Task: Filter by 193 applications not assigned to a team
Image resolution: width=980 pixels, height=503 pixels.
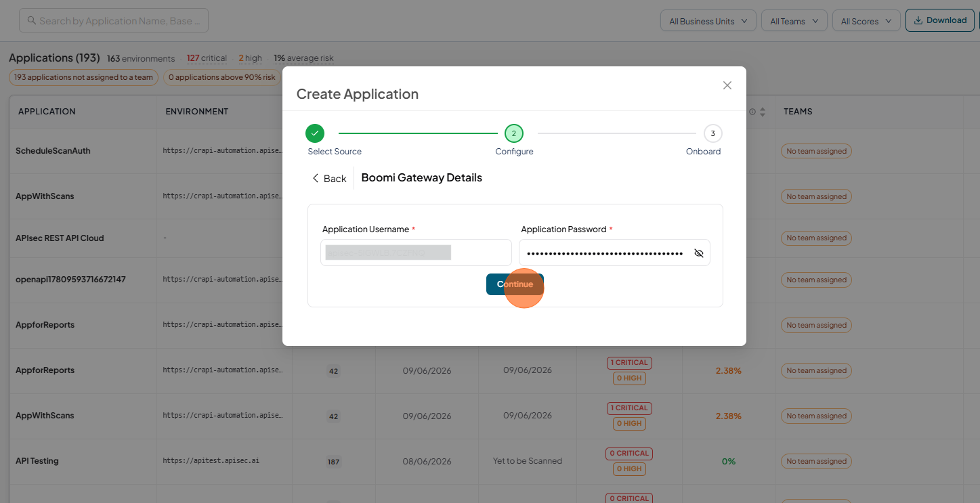Action: point(83,77)
